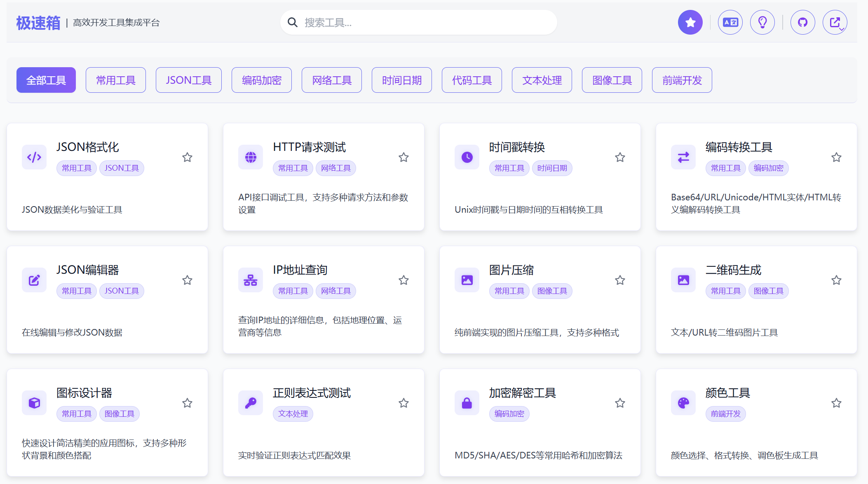
Task: Click the 颜色工具 palette icon
Action: [683, 403]
